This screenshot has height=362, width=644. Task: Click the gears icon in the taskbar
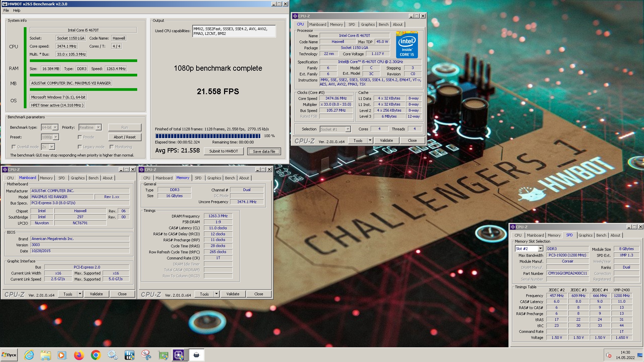coord(112,355)
